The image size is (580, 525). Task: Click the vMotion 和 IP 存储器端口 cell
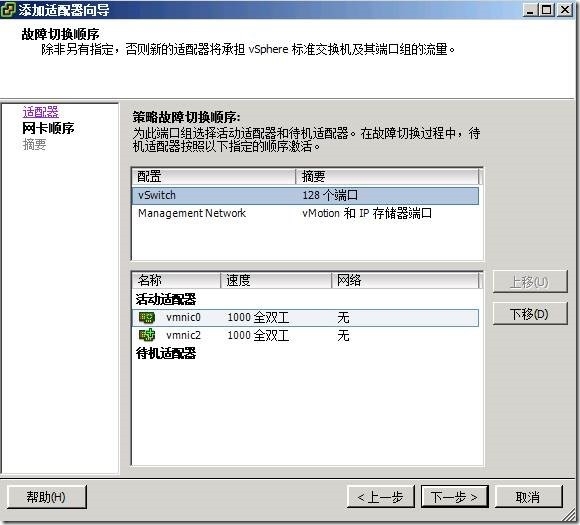367,213
